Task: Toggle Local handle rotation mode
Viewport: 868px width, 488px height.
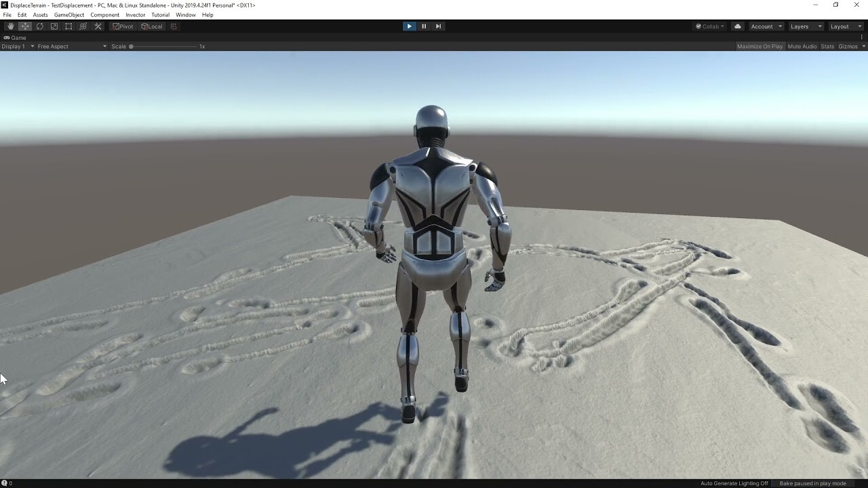Action: [151, 26]
